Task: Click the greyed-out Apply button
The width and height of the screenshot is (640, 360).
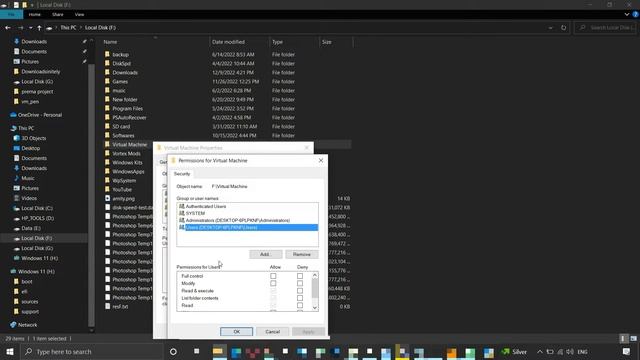Action: (308, 331)
